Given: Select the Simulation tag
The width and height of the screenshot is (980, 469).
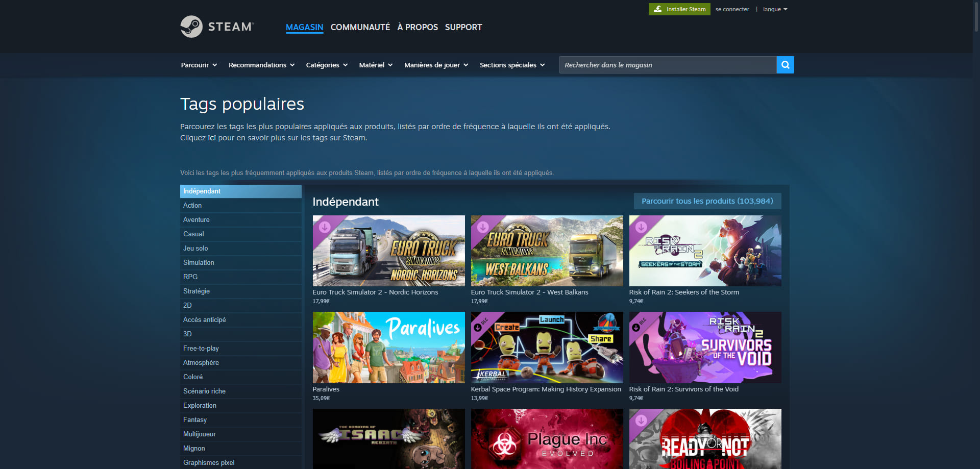Looking at the screenshot, I should tap(241, 262).
